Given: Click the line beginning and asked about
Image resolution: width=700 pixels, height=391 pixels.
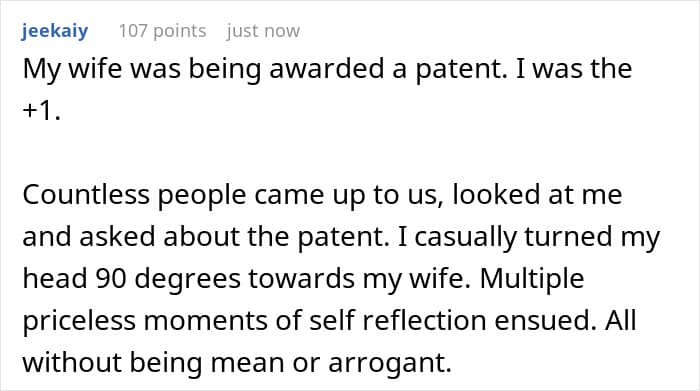Looking at the screenshot, I should (x=341, y=237).
